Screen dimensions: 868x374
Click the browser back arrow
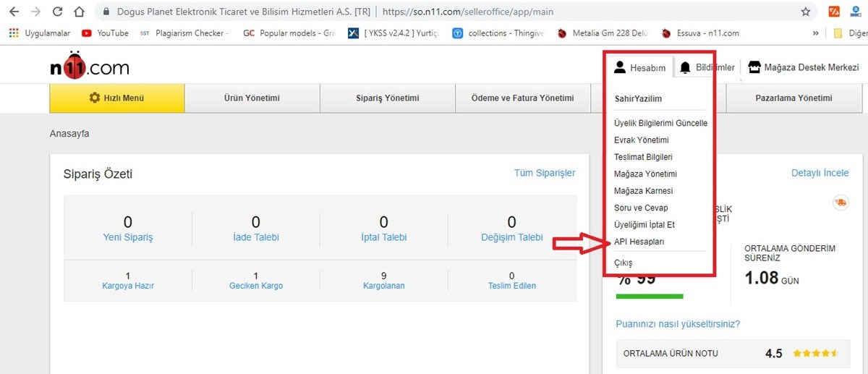coord(14,12)
